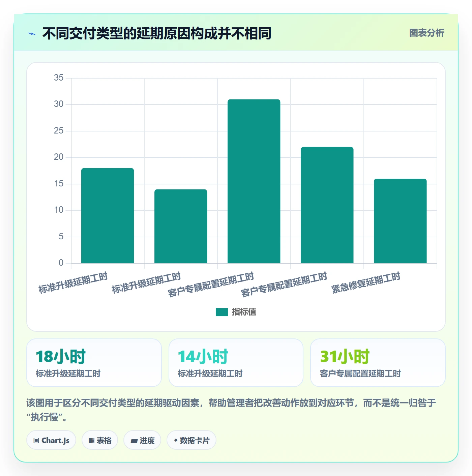
Task: Click the lightning icon beside the title
Action: coord(32,34)
